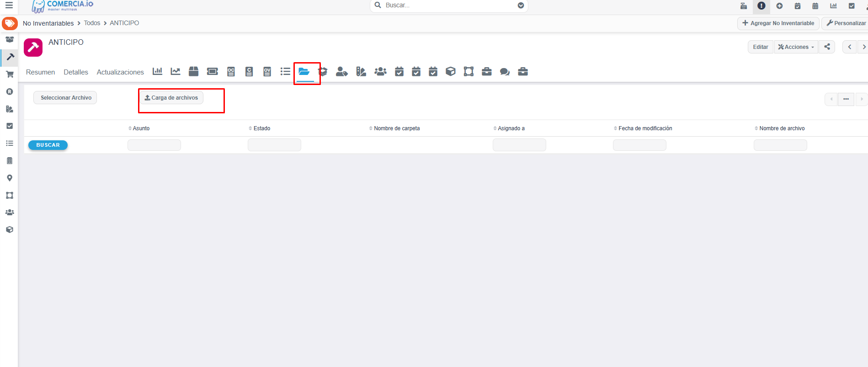Screen dimensions: 868x367
Task: Open the line chart tab icon
Action: coord(176,71)
